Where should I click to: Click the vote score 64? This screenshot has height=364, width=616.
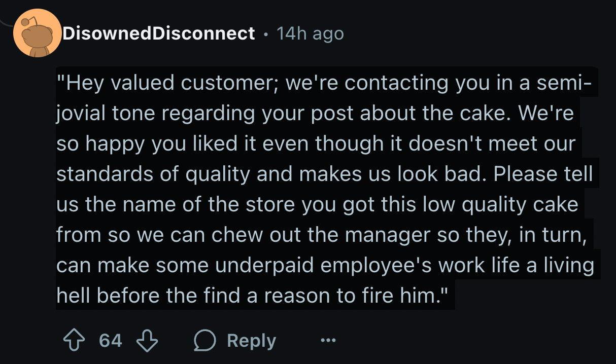click(110, 341)
